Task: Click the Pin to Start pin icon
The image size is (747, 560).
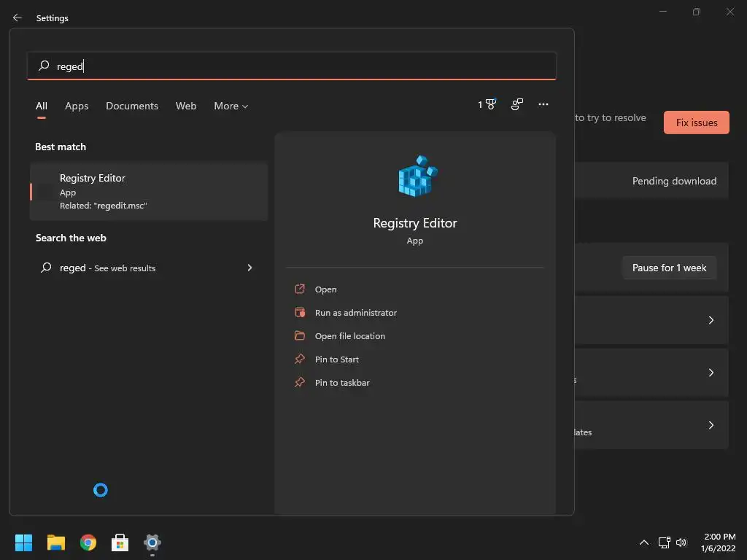Action: pos(300,359)
